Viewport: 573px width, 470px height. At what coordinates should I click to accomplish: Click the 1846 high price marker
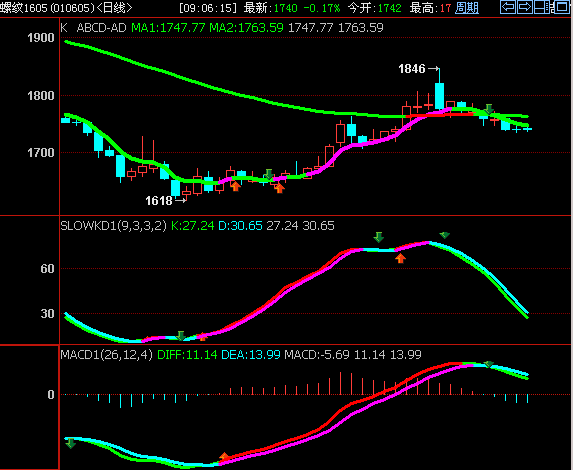pyautogui.click(x=412, y=69)
